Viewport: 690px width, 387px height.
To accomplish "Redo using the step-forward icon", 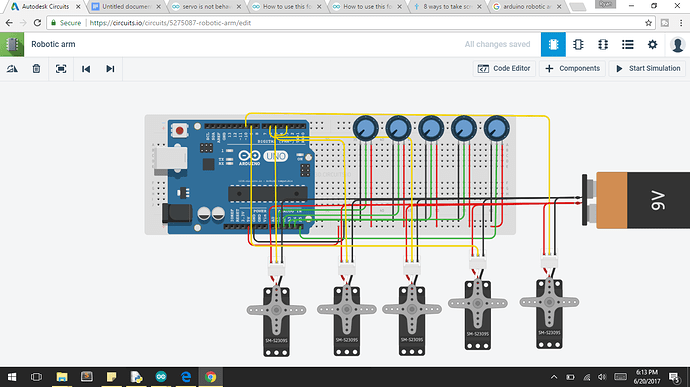I will coord(110,69).
